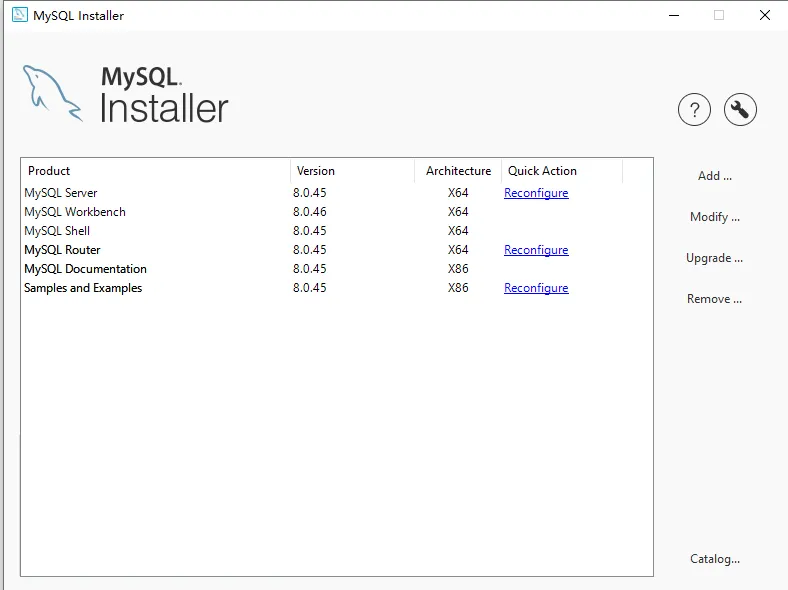This screenshot has height=590, width=788.
Task: Click the Upgrade ... button
Action: pyautogui.click(x=714, y=258)
